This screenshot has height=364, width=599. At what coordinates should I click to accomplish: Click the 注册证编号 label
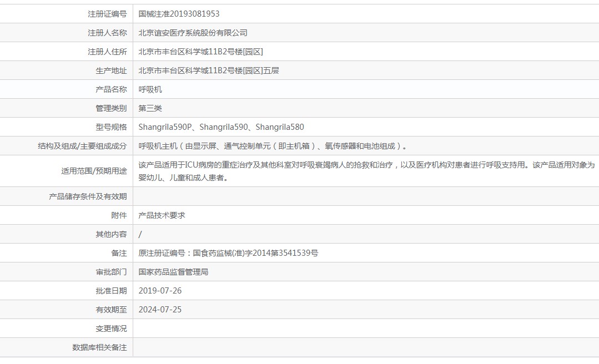[107, 14]
